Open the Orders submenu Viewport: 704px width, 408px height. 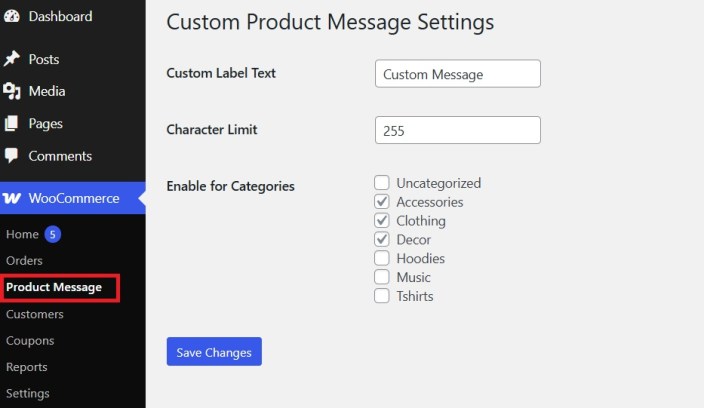pyautogui.click(x=24, y=261)
